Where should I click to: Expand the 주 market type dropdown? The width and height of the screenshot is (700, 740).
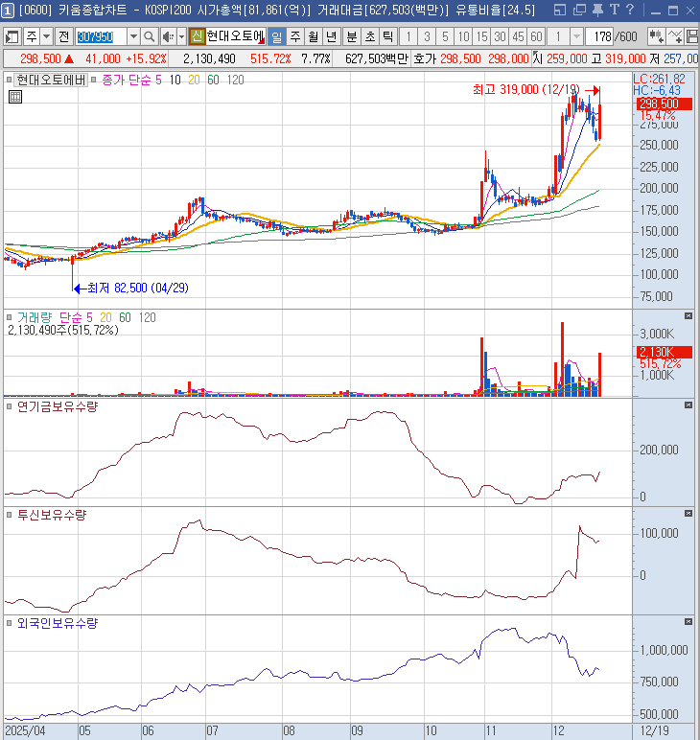[x=46, y=36]
